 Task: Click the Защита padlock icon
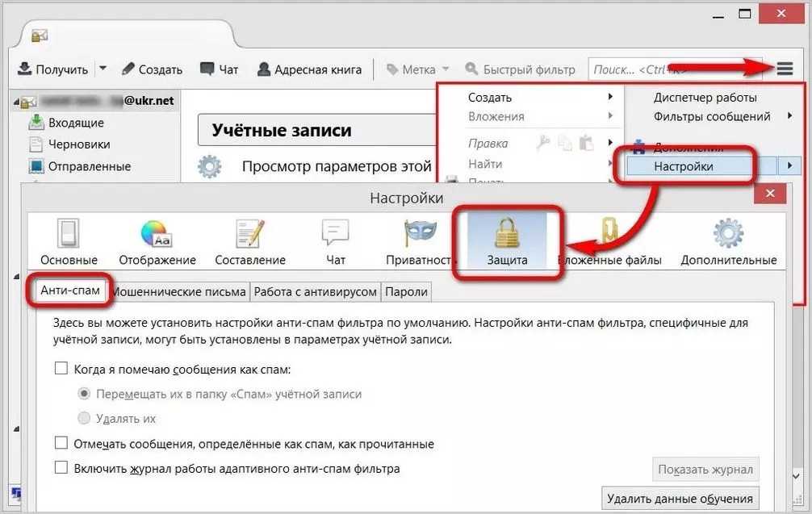[x=507, y=234]
